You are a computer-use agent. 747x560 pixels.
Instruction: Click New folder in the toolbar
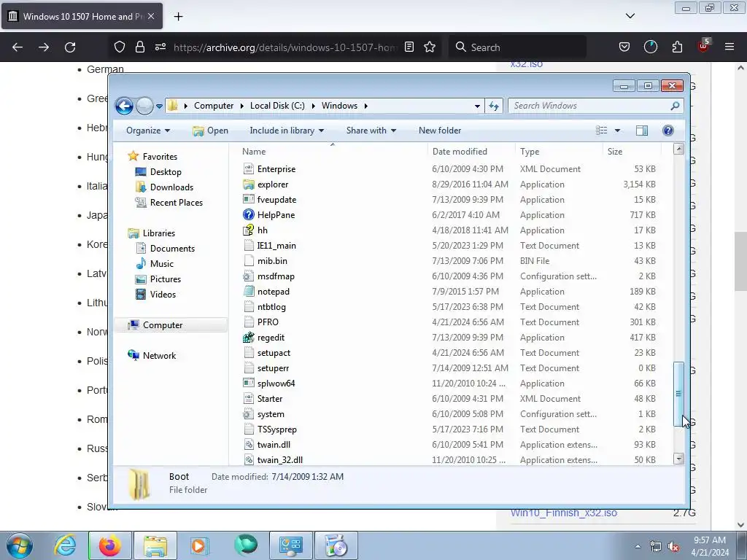point(440,131)
